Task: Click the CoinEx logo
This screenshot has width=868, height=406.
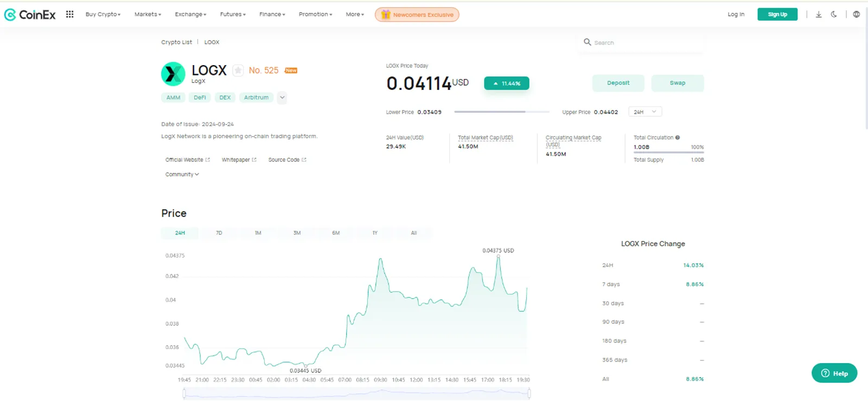Action: point(30,15)
